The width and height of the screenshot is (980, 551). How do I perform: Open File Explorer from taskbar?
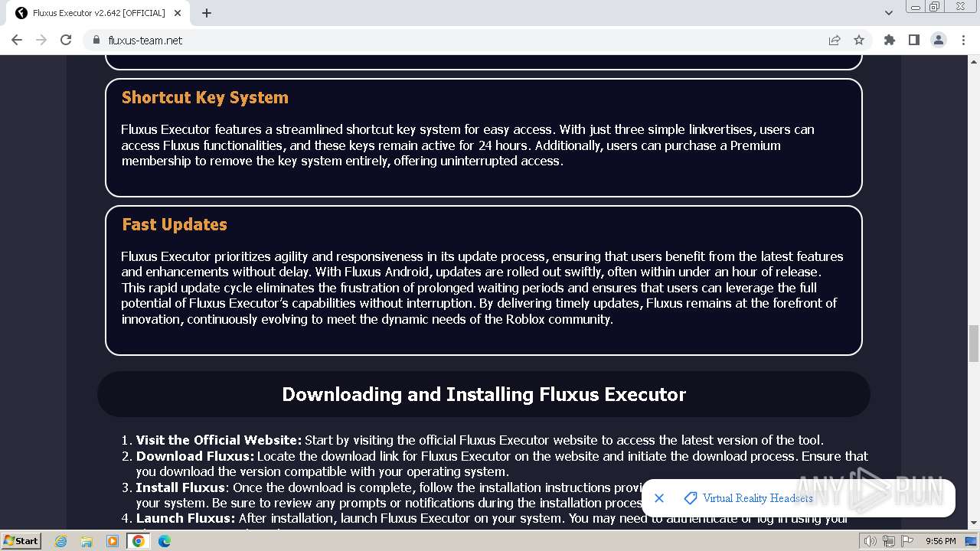(x=87, y=541)
